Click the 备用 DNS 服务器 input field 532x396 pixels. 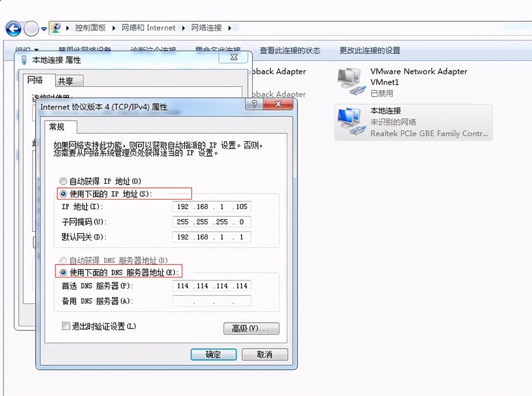pyautogui.click(x=211, y=300)
